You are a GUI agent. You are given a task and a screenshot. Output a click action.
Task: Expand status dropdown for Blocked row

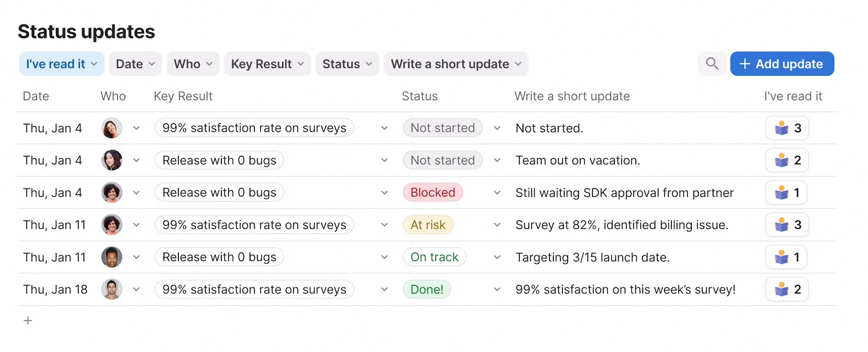point(497,192)
